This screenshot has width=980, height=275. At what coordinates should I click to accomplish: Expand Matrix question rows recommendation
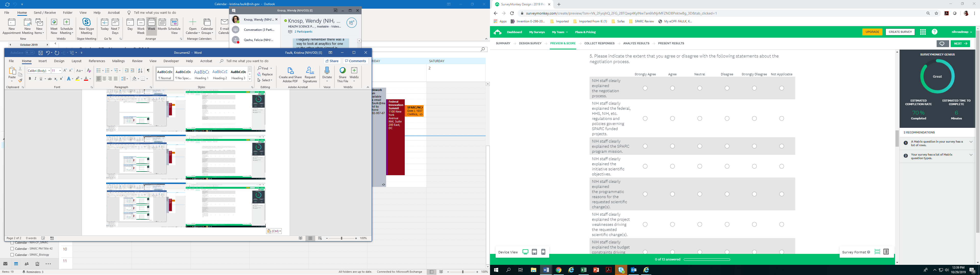(971, 142)
